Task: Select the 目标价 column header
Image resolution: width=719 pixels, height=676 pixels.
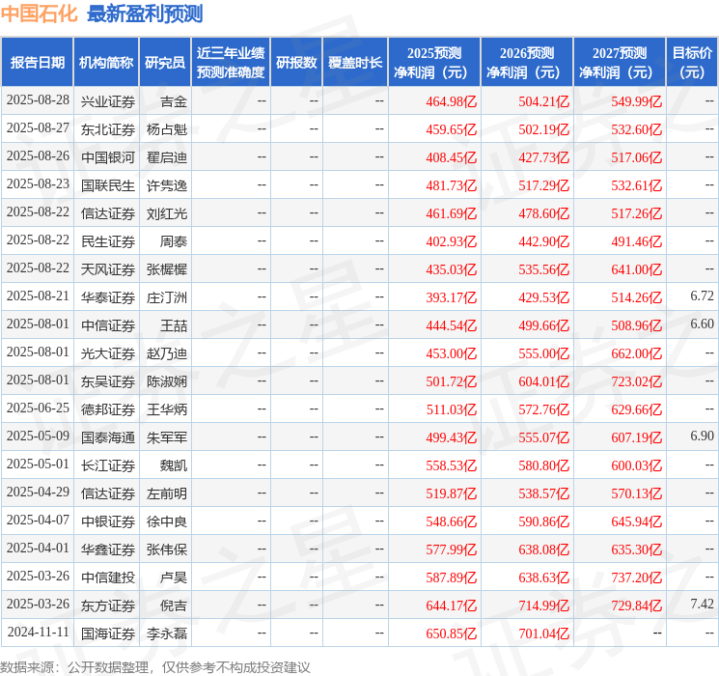Action: [x=692, y=62]
